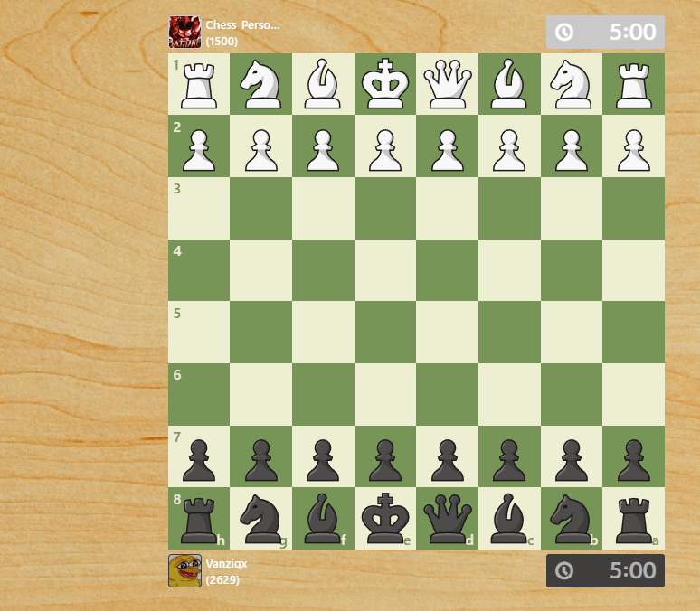The width and height of the screenshot is (700, 611).
Task: Click the empty d5 square
Action: (448, 333)
